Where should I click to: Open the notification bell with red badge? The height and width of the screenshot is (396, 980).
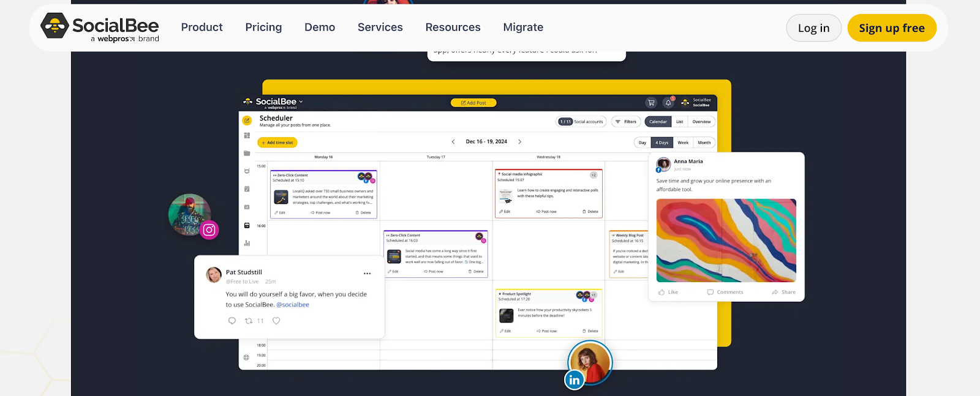click(x=668, y=102)
